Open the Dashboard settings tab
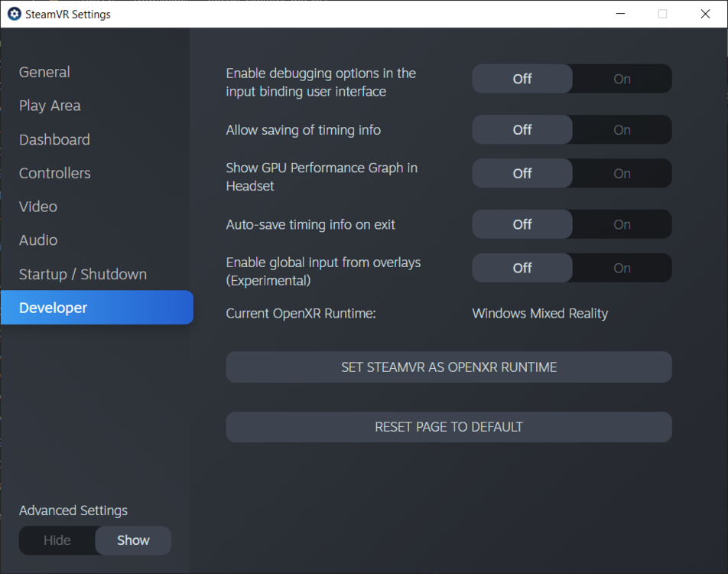 54,139
